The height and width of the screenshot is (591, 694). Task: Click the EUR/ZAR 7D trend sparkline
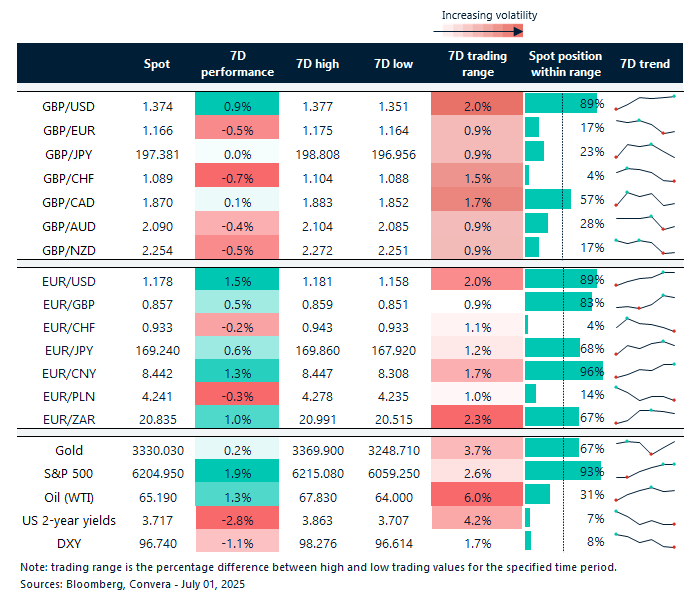(x=645, y=416)
